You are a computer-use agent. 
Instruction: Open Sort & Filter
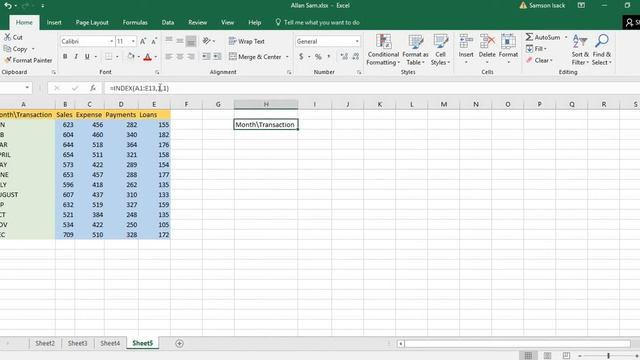(x=580, y=50)
